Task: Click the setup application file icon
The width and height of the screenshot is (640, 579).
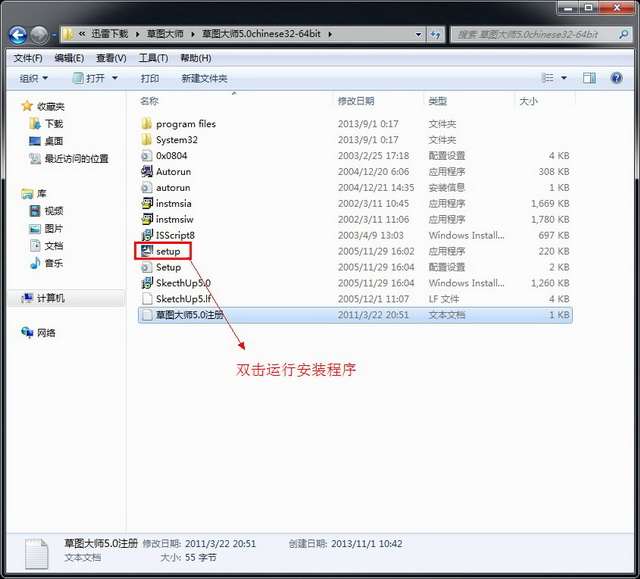Action: (147, 251)
